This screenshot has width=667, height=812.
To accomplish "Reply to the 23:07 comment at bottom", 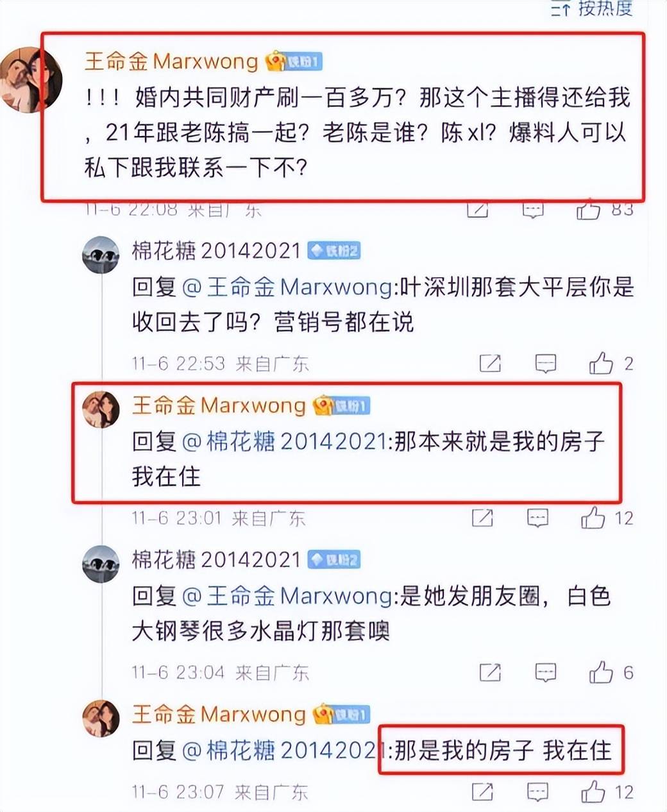I will click(537, 792).
